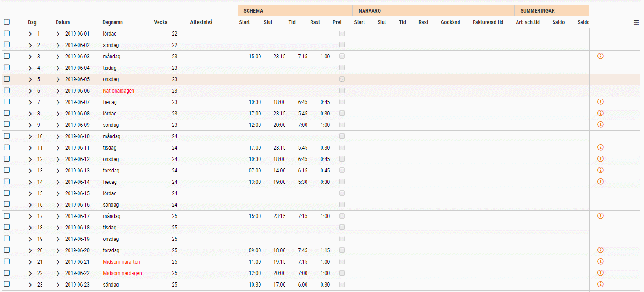
Task: Tick the select-all checkbox in the header
Action: click(x=7, y=22)
